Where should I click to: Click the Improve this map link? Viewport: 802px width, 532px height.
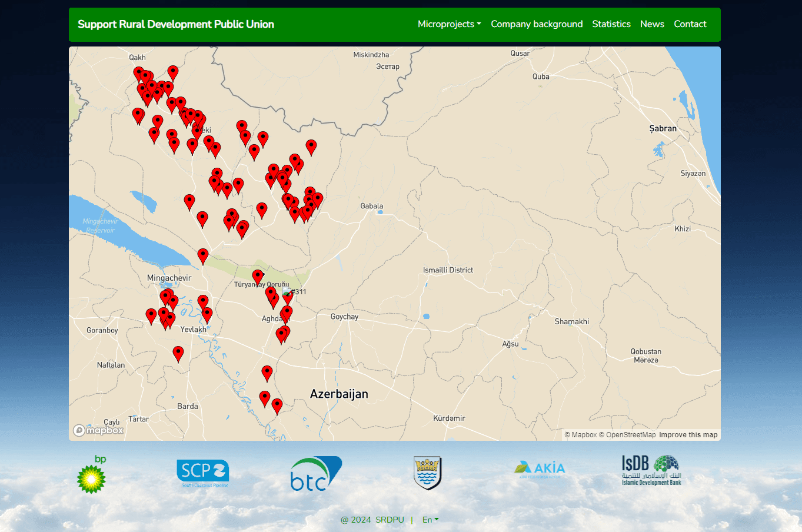point(688,435)
